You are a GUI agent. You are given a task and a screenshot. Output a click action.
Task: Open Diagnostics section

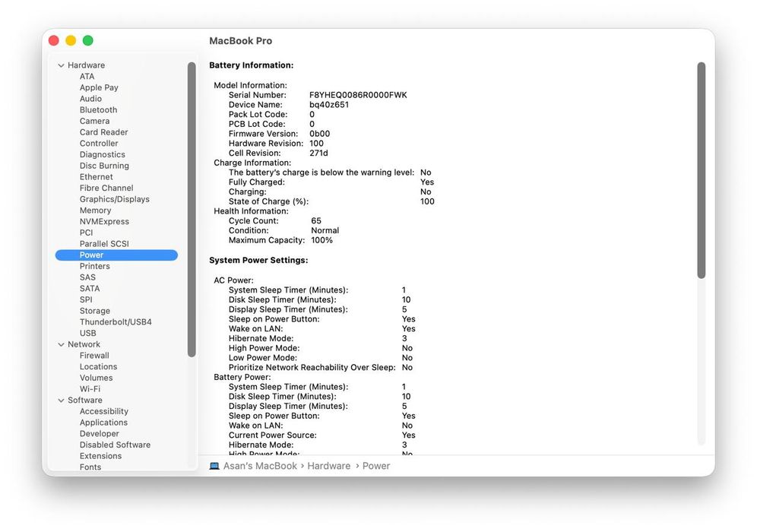coord(103,154)
